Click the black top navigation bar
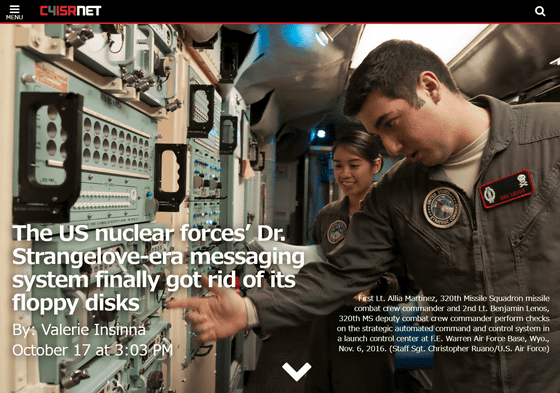Image resolution: width=560 pixels, height=393 pixels. tap(280, 11)
